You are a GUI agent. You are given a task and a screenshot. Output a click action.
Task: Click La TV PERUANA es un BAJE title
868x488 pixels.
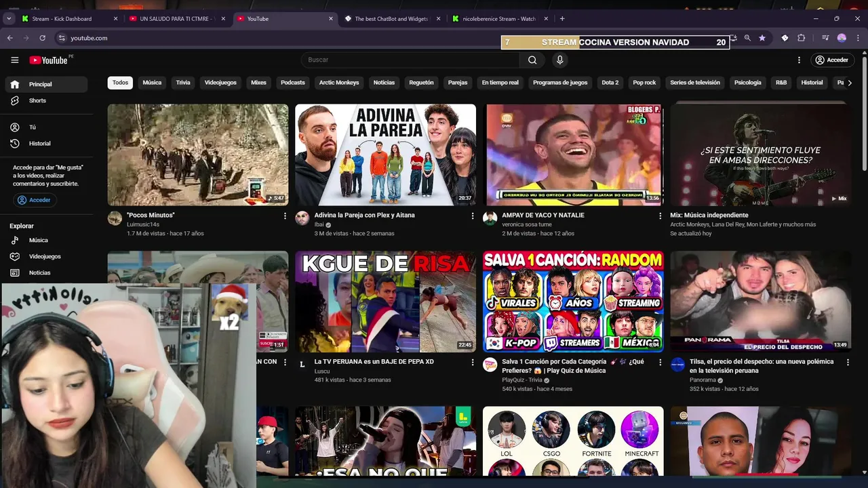[x=374, y=362]
